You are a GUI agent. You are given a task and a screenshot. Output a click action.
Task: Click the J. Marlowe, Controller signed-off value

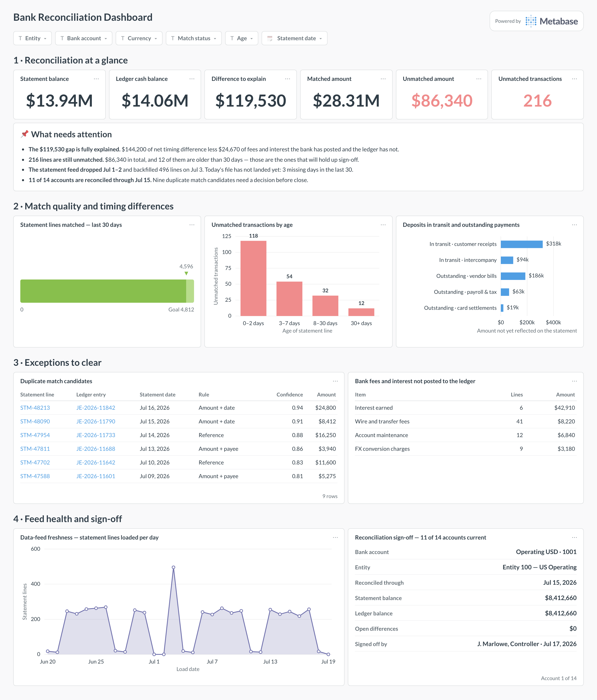click(x=527, y=644)
